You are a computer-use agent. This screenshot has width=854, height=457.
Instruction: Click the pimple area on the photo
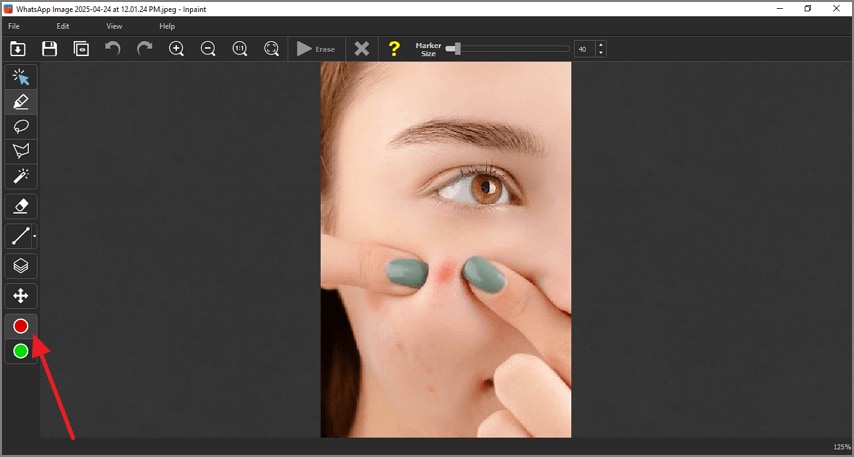pyautogui.click(x=447, y=271)
